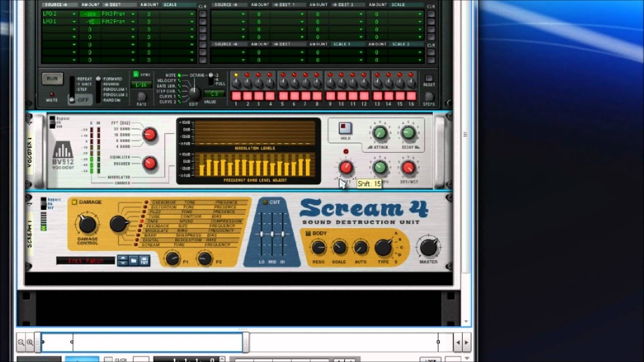Click the sequencer Rate knob
The image size is (644, 362).
point(141,97)
